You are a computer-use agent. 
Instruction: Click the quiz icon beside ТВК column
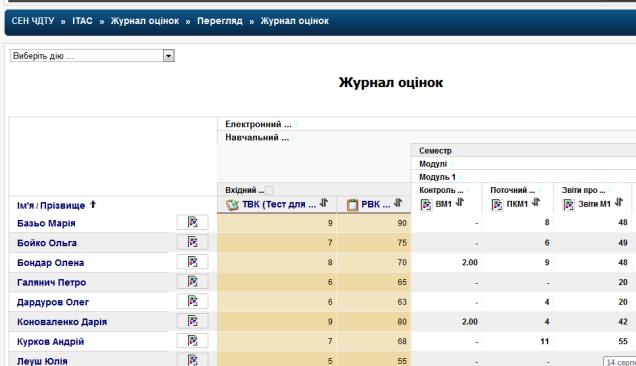click(x=232, y=205)
